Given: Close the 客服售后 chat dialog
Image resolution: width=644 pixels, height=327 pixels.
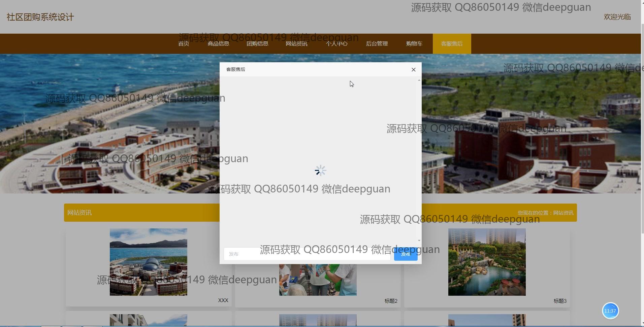Looking at the screenshot, I should pyautogui.click(x=413, y=70).
